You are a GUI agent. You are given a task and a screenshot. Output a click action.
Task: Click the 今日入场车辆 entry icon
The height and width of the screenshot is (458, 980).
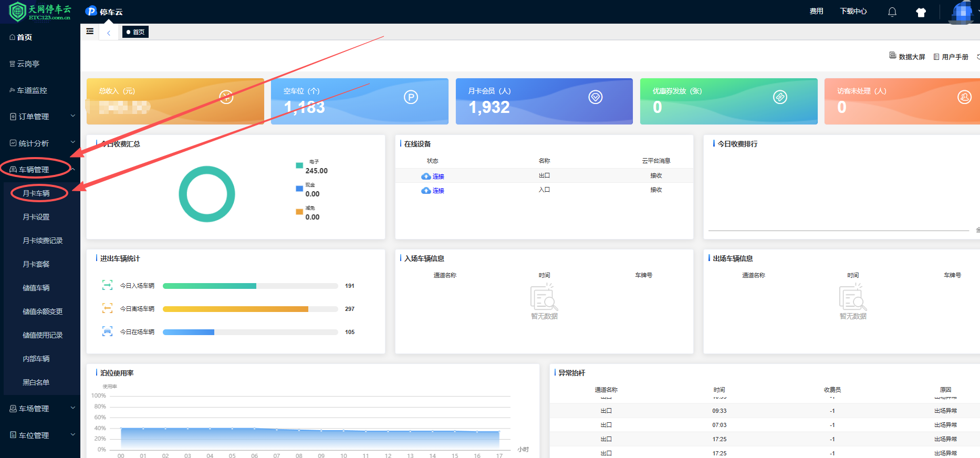107,285
